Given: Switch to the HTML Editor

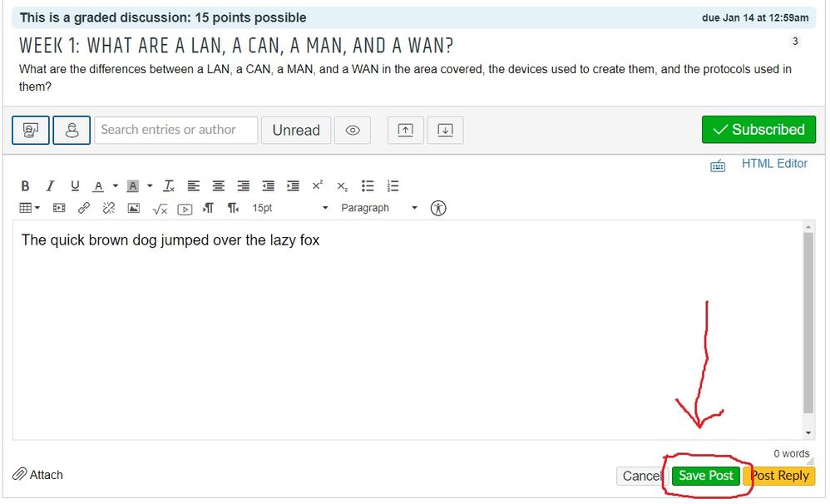Looking at the screenshot, I should pyautogui.click(x=773, y=164).
